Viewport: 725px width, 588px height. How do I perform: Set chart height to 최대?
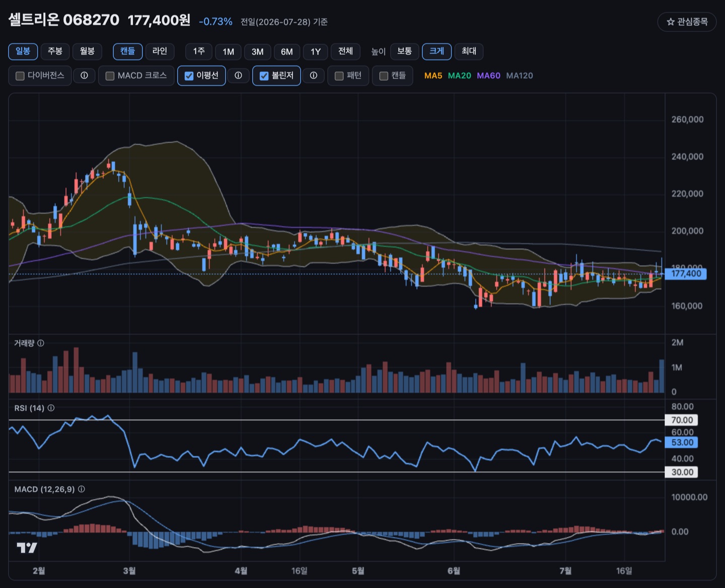[x=469, y=51]
